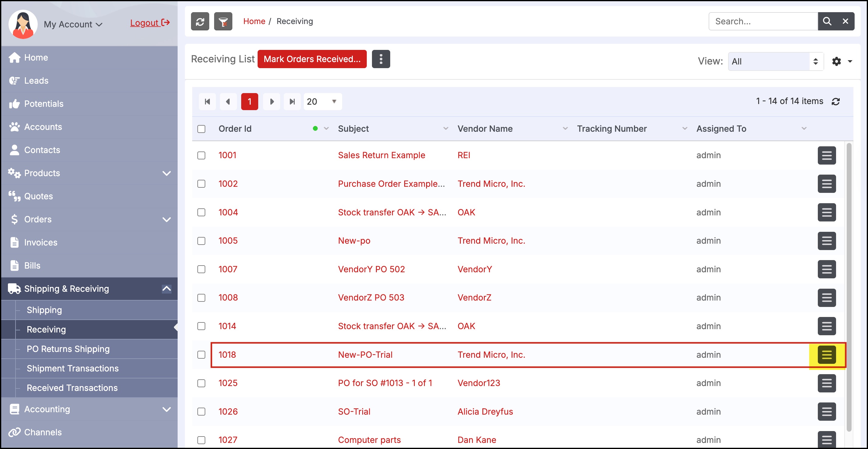Open Contacts in the sidebar

(89, 150)
